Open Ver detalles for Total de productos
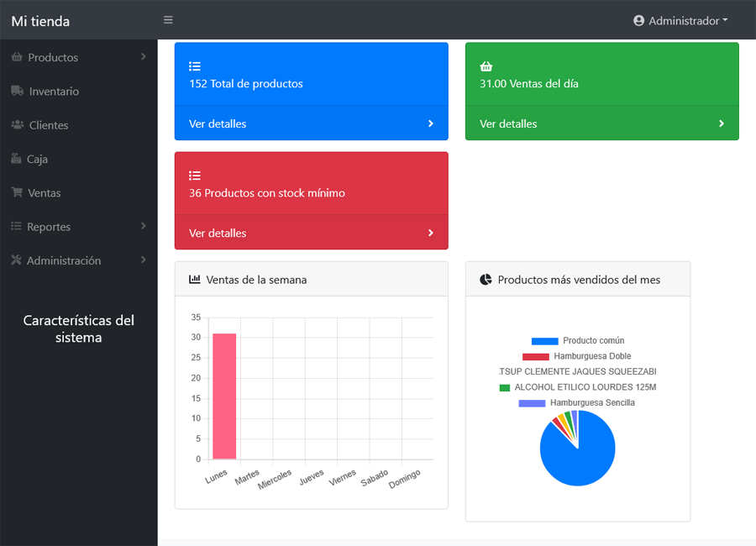The image size is (756, 546). click(x=311, y=123)
